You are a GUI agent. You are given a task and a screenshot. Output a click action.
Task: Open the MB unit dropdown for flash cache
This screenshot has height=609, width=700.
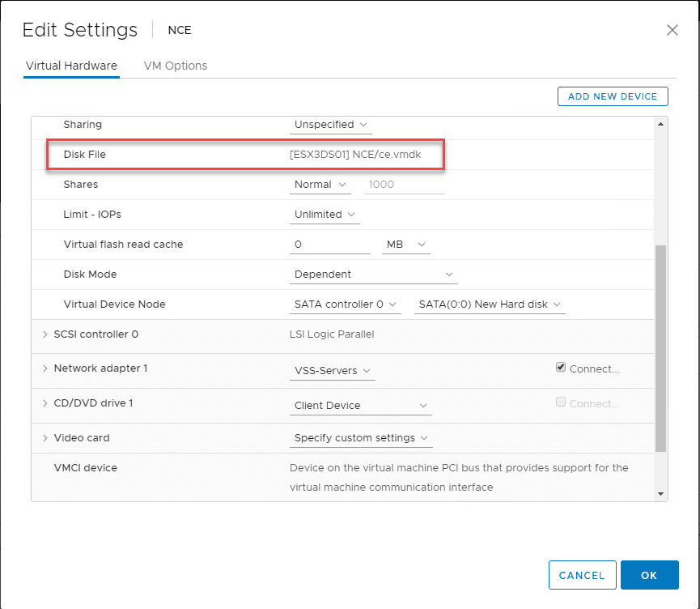coord(406,245)
